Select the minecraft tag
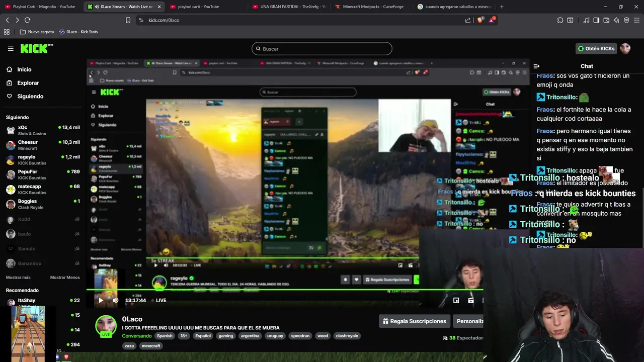The image size is (644, 362). [150, 346]
